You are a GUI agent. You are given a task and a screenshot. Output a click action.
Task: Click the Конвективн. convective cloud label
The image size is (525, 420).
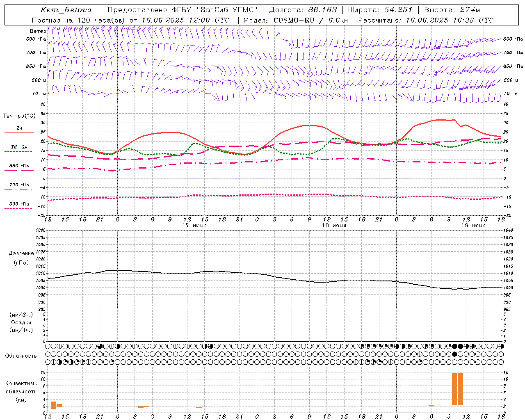click(21, 383)
